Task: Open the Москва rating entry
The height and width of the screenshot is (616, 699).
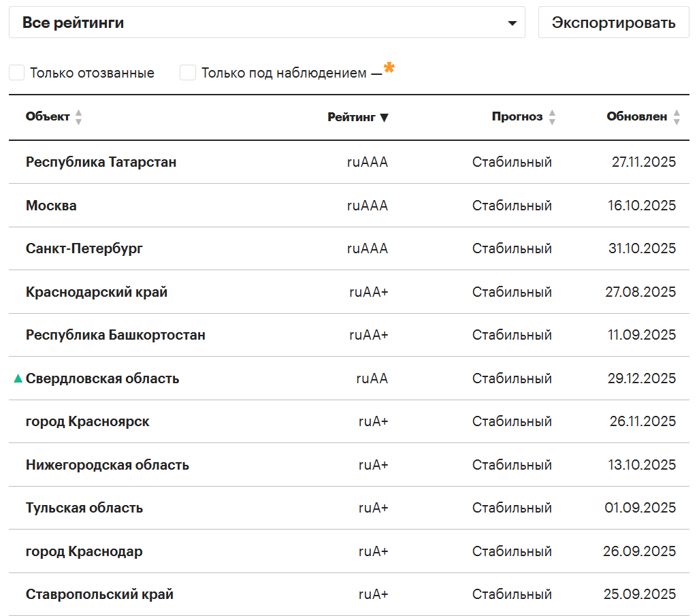Action: (x=51, y=206)
